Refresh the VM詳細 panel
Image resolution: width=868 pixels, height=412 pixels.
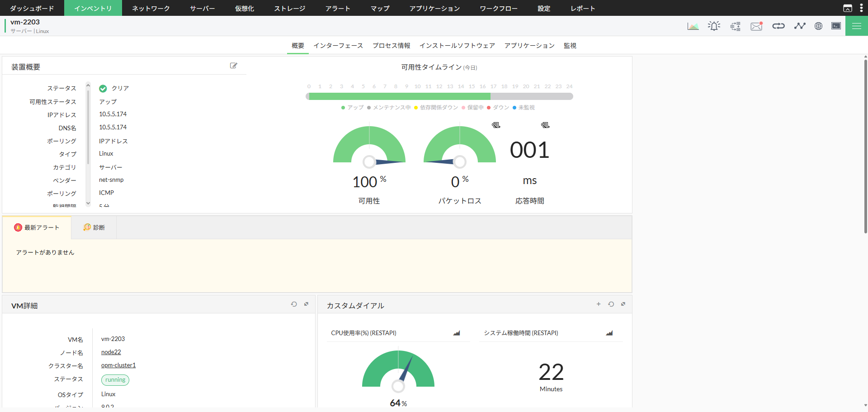tap(294, 304)
